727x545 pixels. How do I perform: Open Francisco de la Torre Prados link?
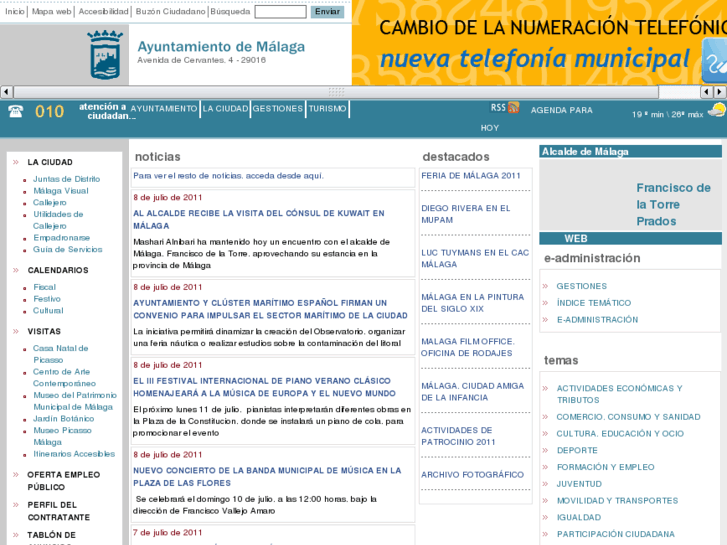[x=673, y=205]
